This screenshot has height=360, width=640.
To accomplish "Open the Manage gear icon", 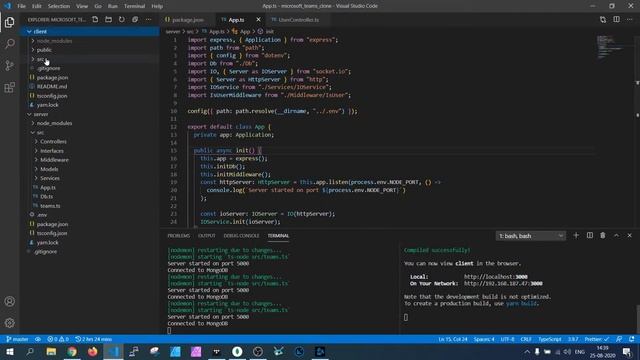I will (x=9, y=323).
